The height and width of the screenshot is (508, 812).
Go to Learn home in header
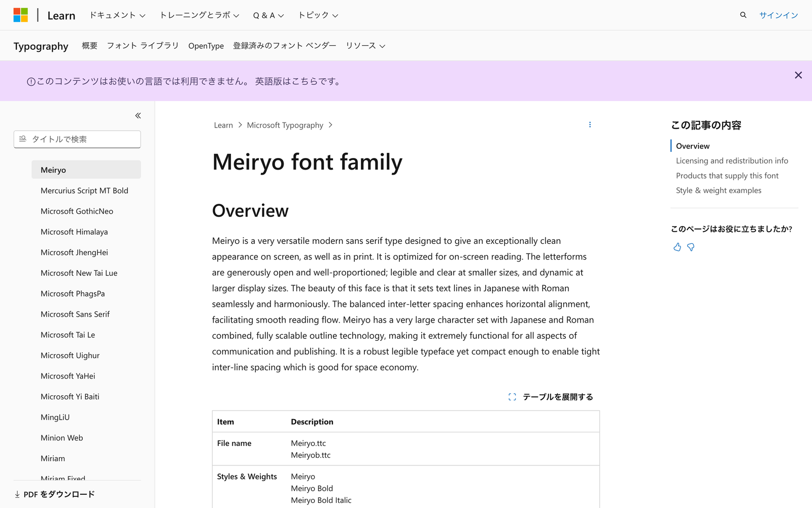pyautogui.click(x=61, y=16)
